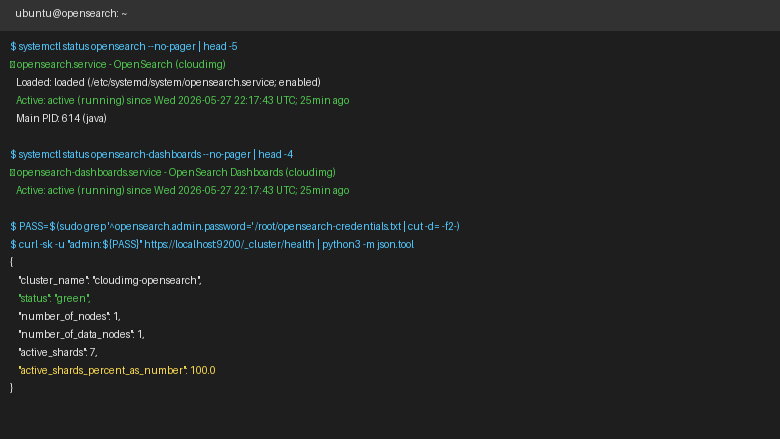Click the '"status": "green"' line
This screenshot has width=780, height=439.
coord(54,298)
